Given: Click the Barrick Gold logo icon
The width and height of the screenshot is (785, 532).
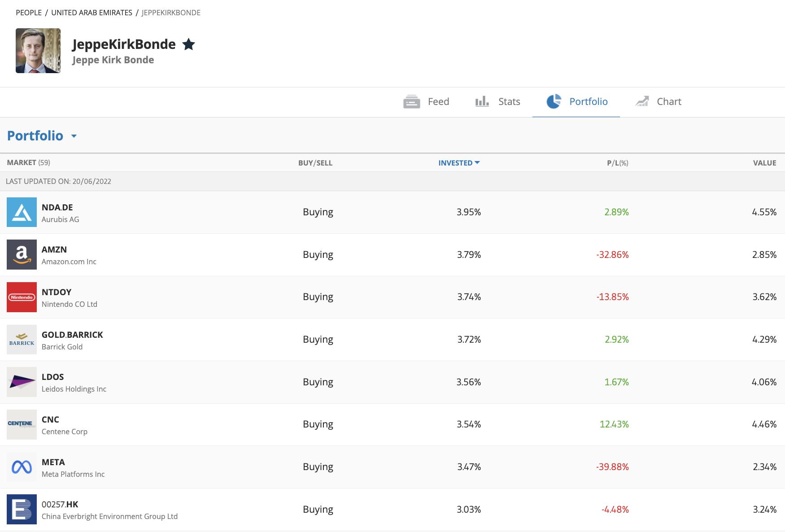Looking at the screenshot, I should click(22, 340).
